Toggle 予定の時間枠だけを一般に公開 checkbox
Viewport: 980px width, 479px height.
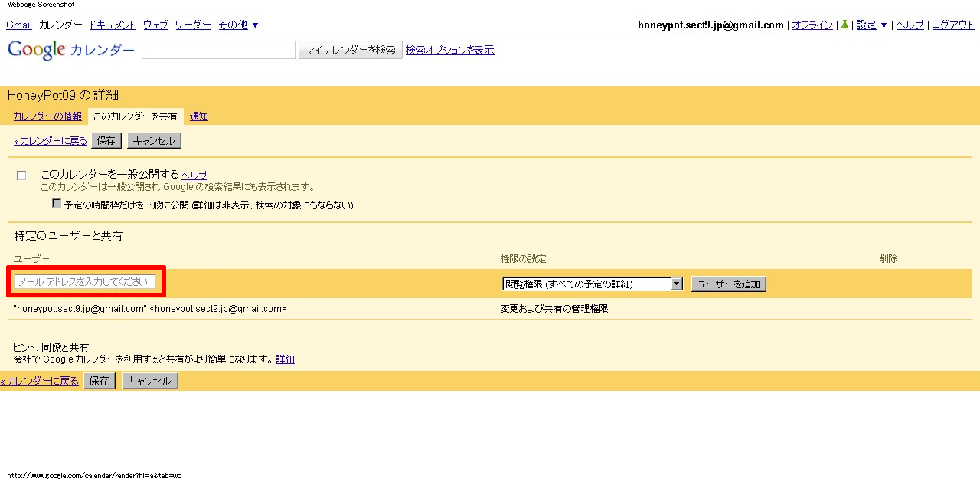(x=57, y=204)
